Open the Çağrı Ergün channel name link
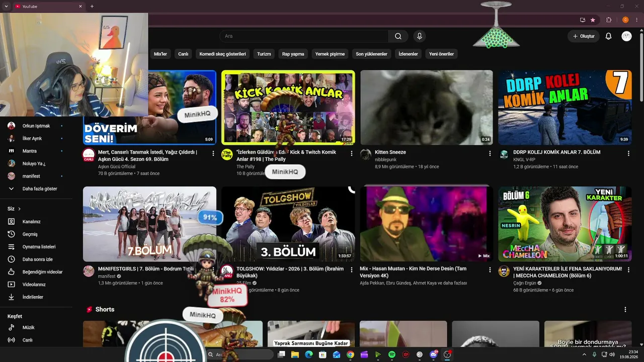Image resolution: width=644 pixels, height=362 pixels. pos(525,283)
